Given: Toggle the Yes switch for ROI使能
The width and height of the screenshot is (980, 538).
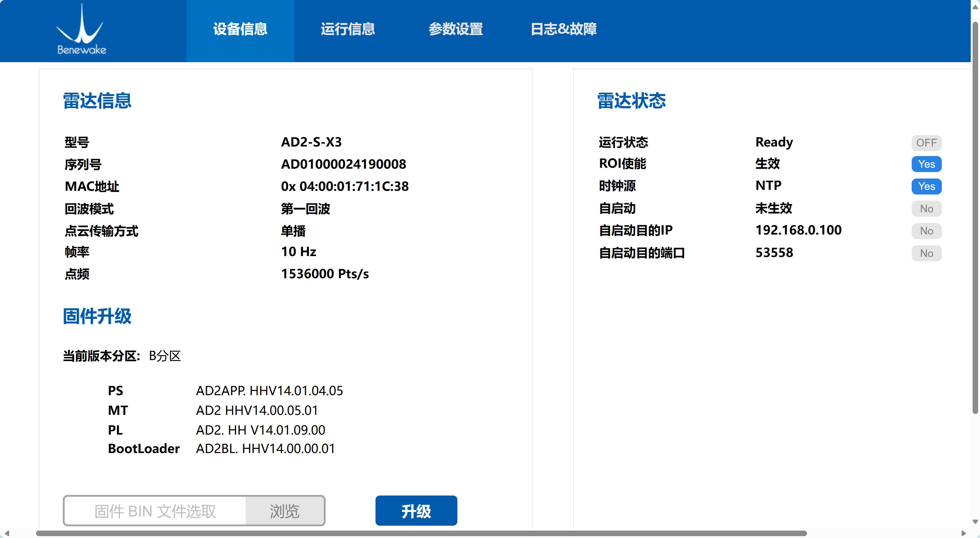Looking at the screenshot, I should (x=926, y=164).
